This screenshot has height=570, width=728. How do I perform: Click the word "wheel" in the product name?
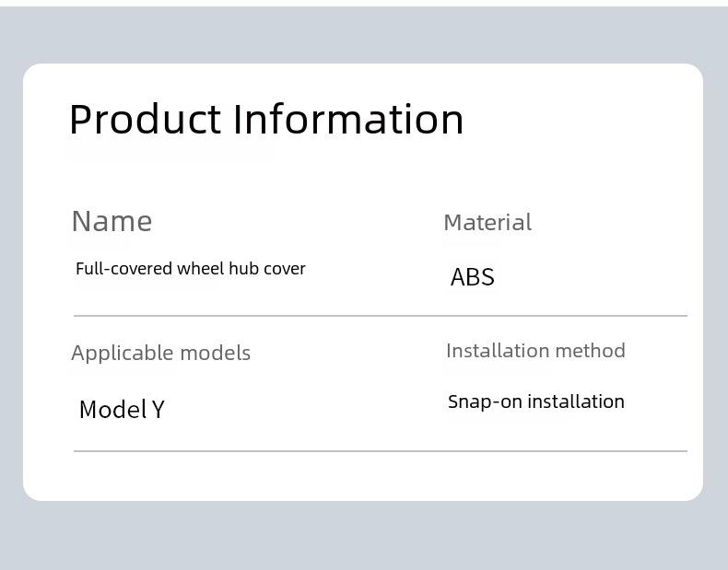(201, 269)
